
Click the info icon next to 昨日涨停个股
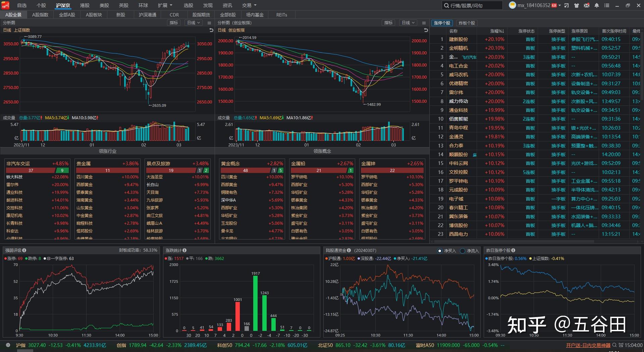pyautogui.click(x=513, y=250)
